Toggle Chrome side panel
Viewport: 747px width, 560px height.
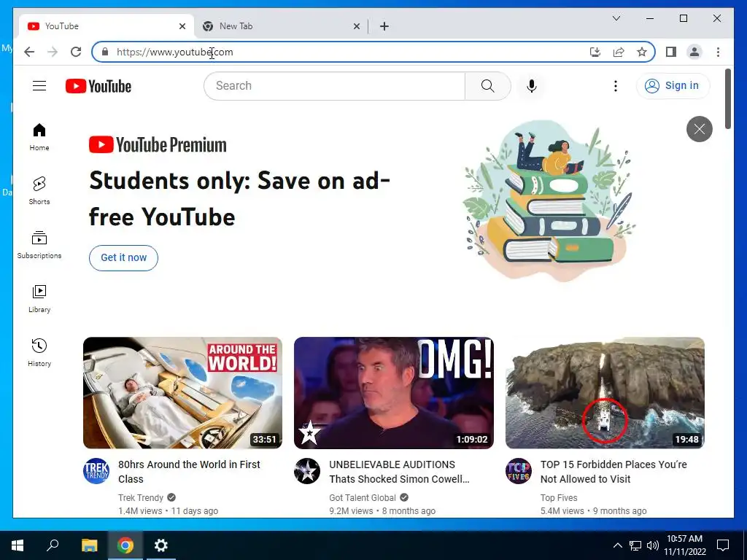point(671,52)
